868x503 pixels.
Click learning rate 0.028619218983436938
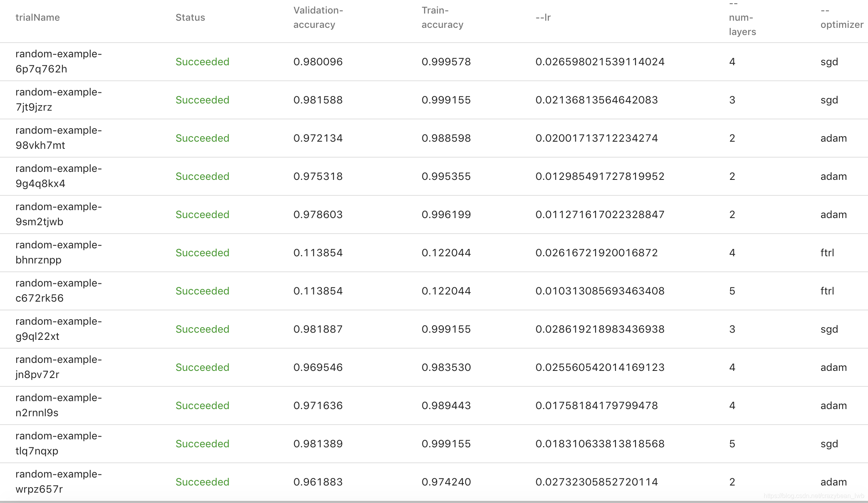(600, 329)
